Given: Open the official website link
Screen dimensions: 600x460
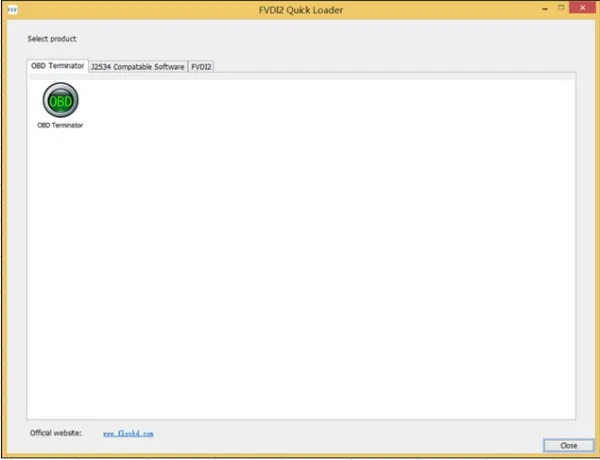Looking at the screenshot, I should point(128,434).
